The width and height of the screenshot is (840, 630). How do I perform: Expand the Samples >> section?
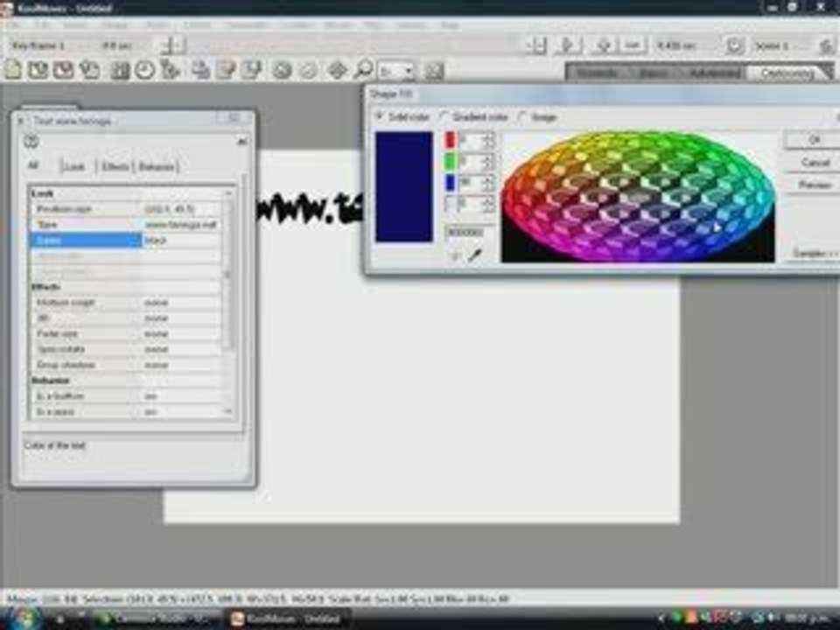pos(815,253)
